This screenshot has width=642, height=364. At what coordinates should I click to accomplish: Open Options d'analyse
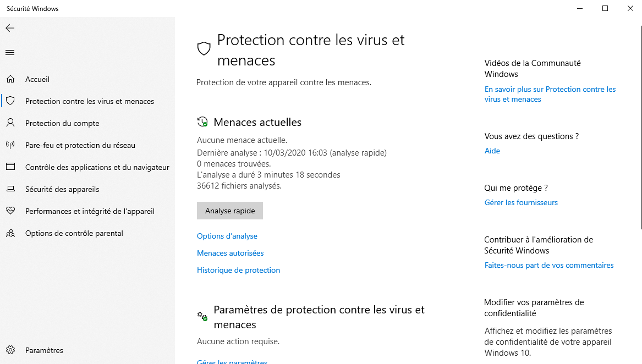[x=227, y=236]
